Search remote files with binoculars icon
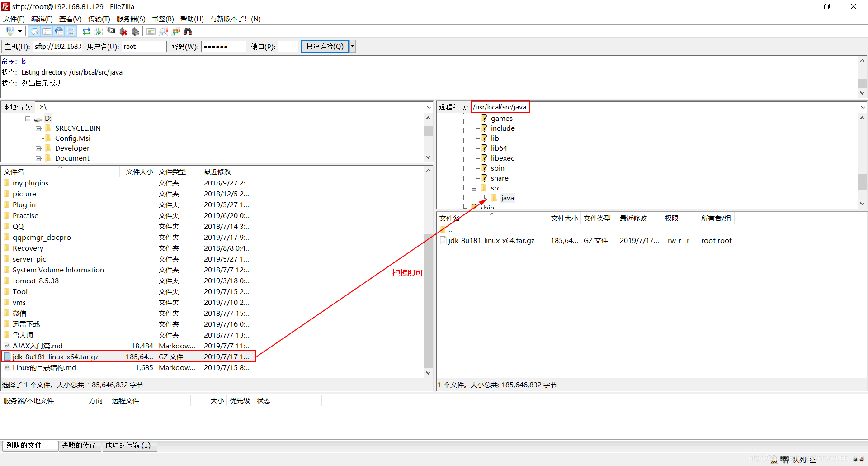868x466 pixels. pos(188,31)
